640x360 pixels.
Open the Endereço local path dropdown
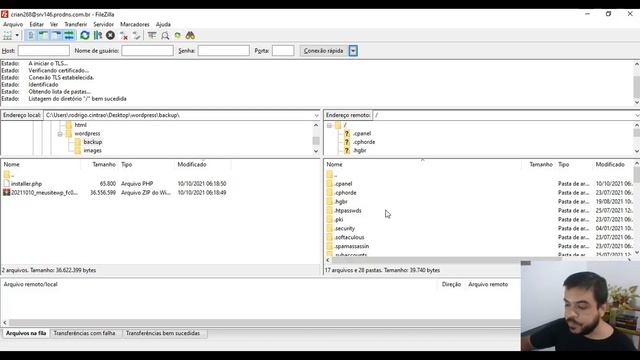[316, 116]
